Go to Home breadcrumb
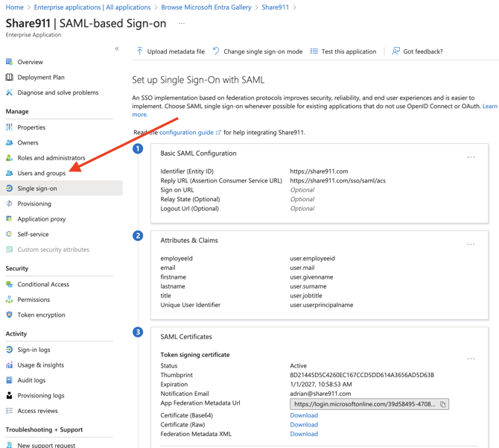Image resolution: width=499 pixels, height=448 pixels. coord(15,7)
